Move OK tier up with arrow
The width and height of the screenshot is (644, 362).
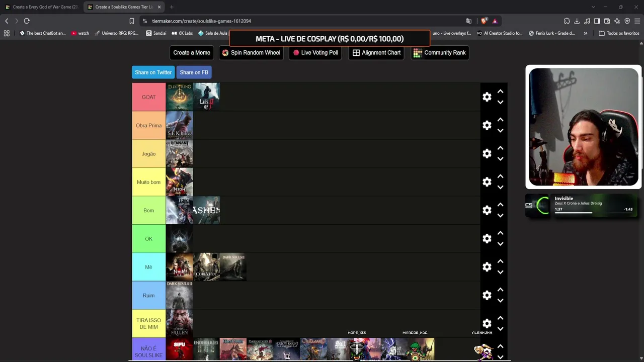(x=501, y=233)
